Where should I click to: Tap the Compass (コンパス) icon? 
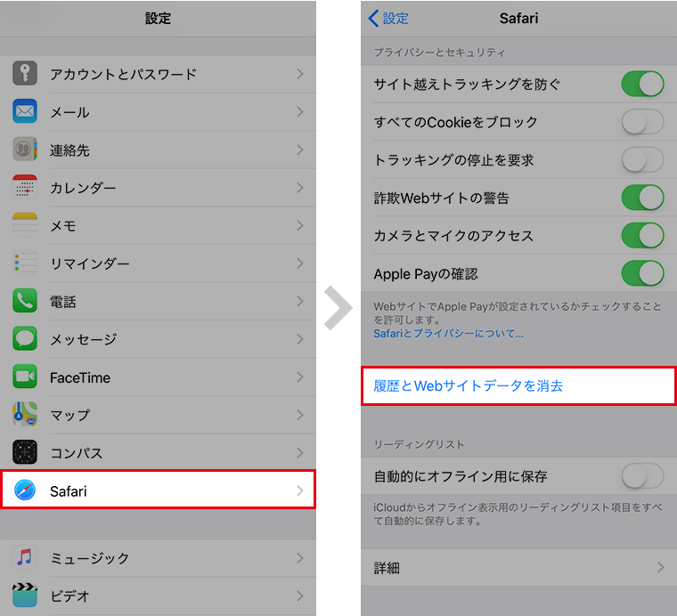click(x=25, y=452)
